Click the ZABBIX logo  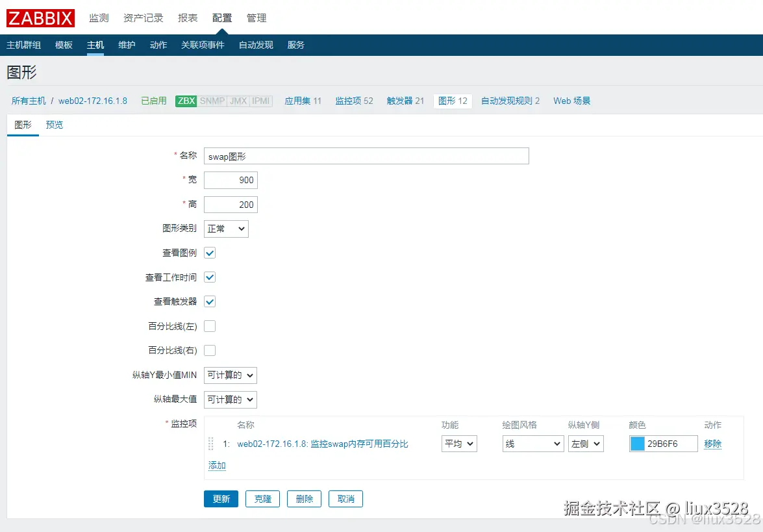(x=40, y=18)
